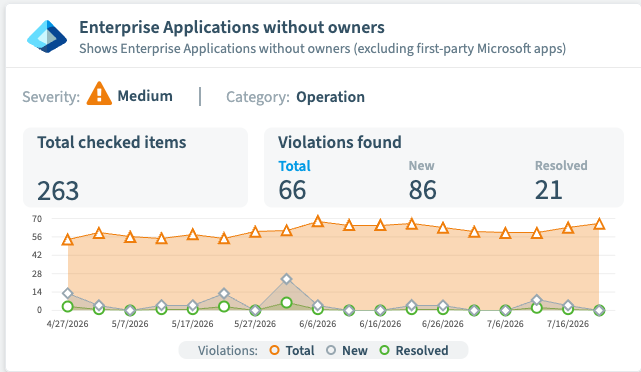Click the first green circle marker at 4/27/2026
Image resolution: width=641 pixels, height=372 pixels.
pyautogui.click(x=68, y=306)
